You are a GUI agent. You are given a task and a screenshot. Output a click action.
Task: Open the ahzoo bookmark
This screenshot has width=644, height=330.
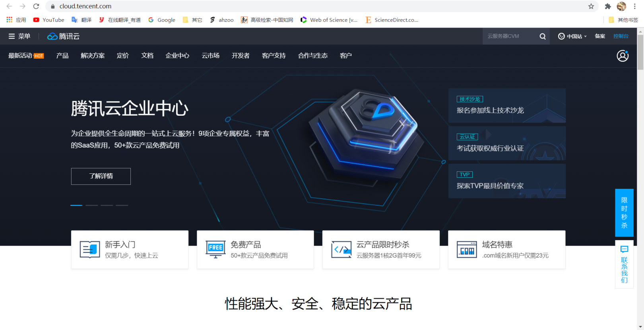click(x=221, y=20)
